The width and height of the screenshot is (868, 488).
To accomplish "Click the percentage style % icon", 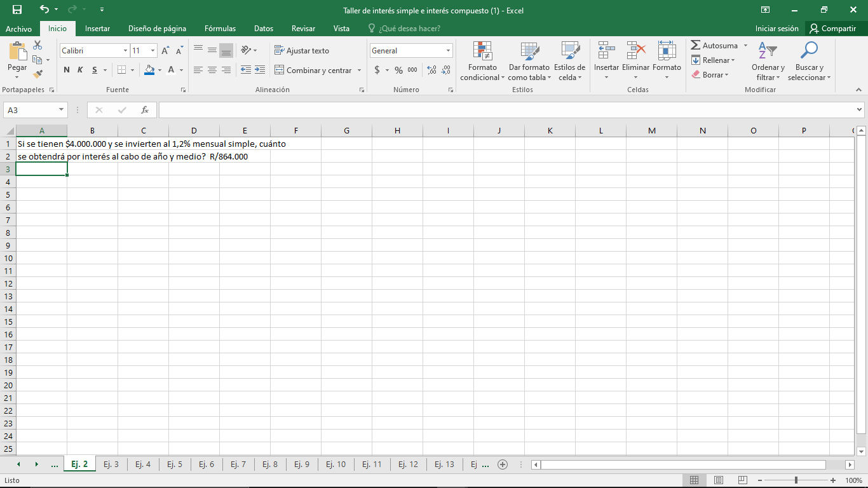I will coord(397,70).
